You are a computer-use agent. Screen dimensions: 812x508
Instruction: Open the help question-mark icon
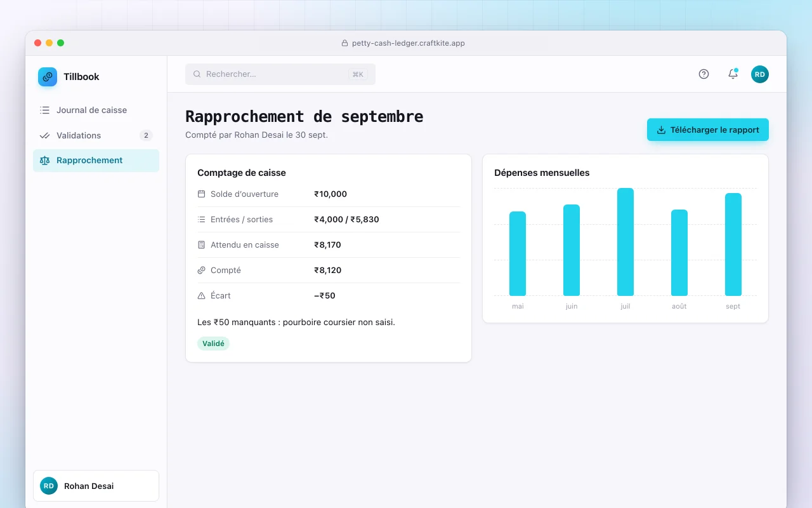pos(704,74)
